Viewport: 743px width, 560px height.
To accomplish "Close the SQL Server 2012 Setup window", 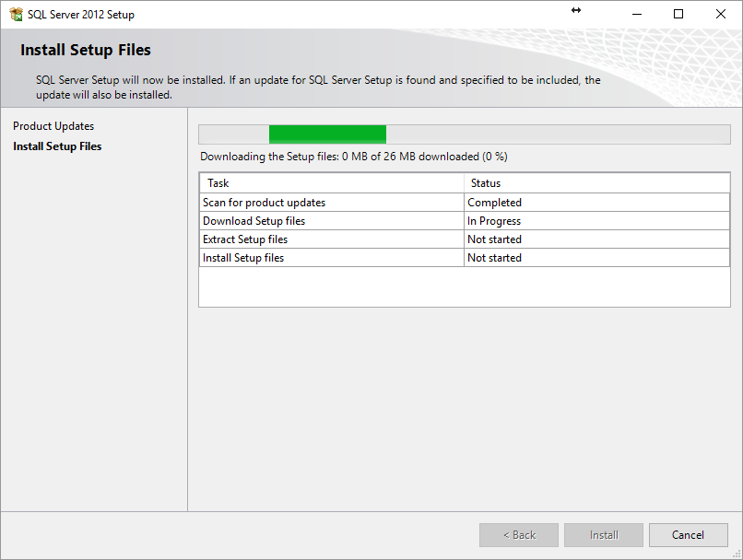I will (721, 14).
